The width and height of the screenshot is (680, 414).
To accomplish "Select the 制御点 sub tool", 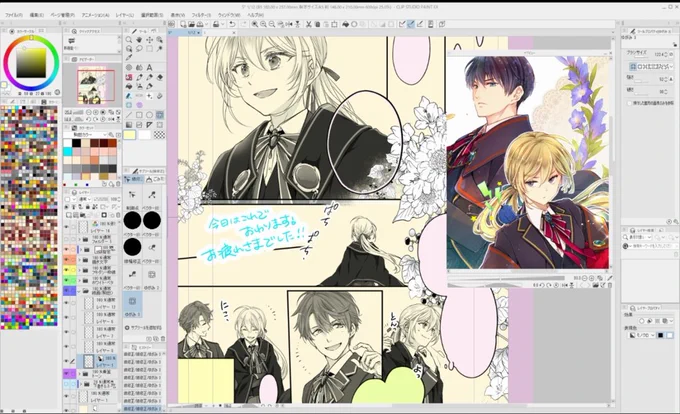I will point(132,198).
